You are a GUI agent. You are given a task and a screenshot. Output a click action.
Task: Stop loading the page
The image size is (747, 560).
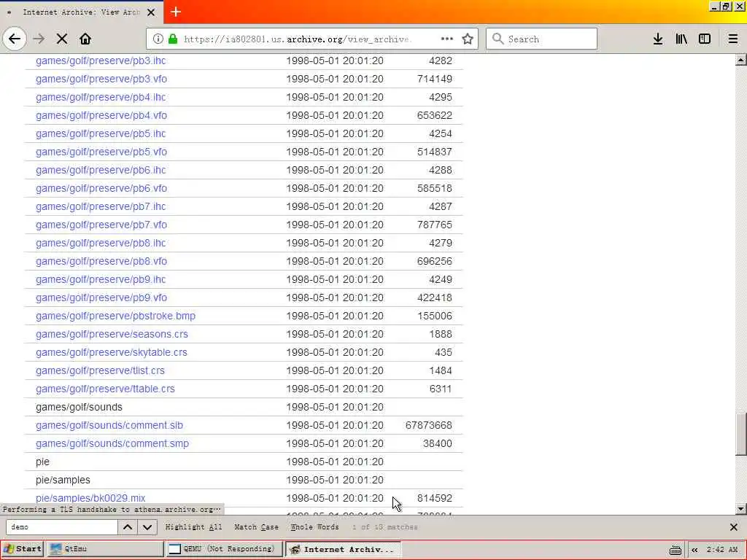pyautogui.click(x=62, y=39)
